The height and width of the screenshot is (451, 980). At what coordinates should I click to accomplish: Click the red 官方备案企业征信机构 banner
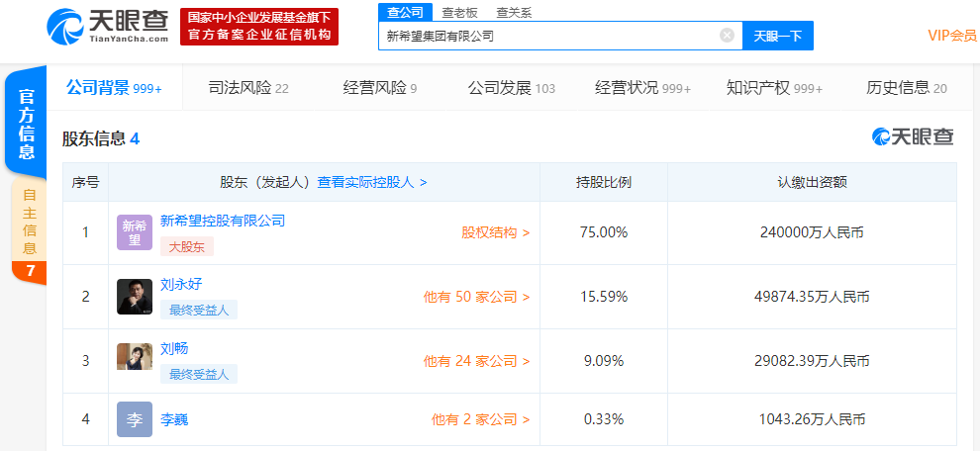pos(259,27)
